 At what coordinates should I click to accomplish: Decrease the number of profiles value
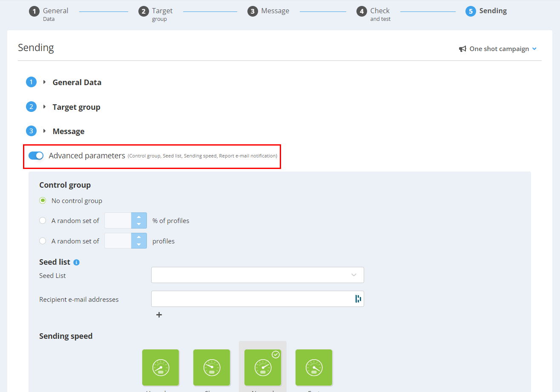pyautogui.click(x=139, y=245)
